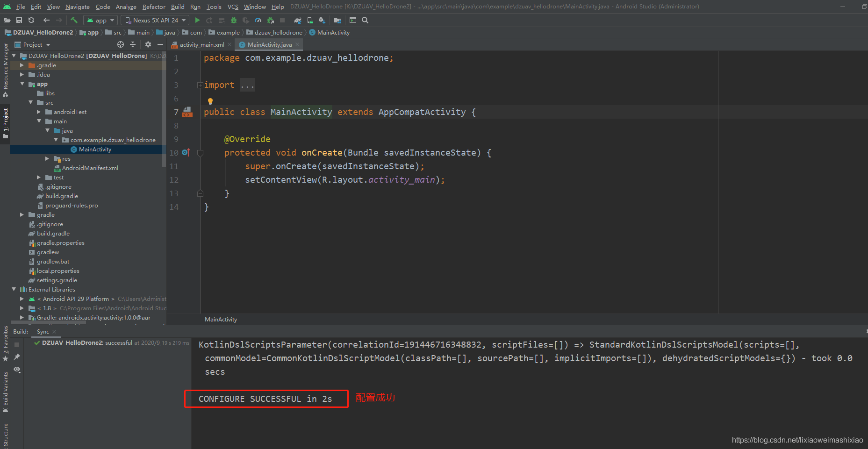Open the Project view selector dropdown
The width and height of the screenshot is (868, 449).
[32, 44]
